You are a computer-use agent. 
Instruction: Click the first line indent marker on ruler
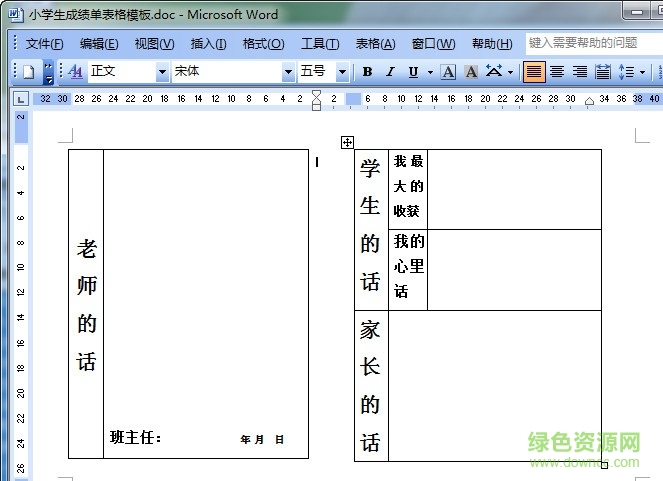pos(316,94)
